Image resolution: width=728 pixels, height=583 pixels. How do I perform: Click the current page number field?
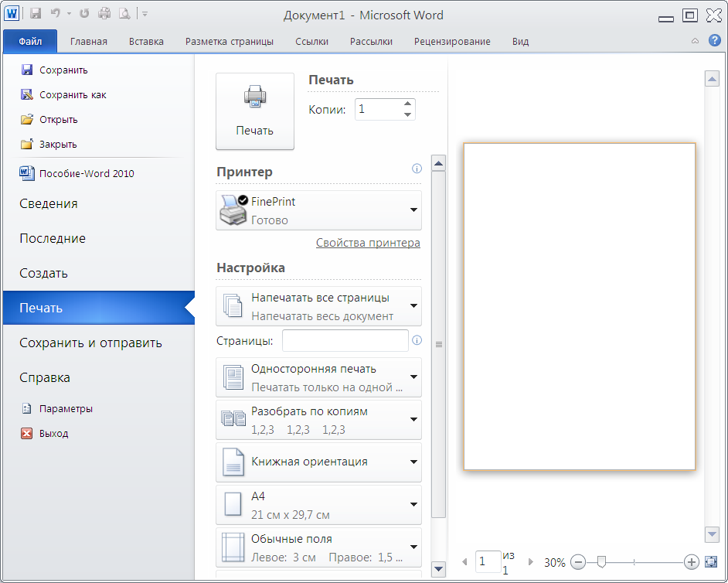[x=488, y=561]
